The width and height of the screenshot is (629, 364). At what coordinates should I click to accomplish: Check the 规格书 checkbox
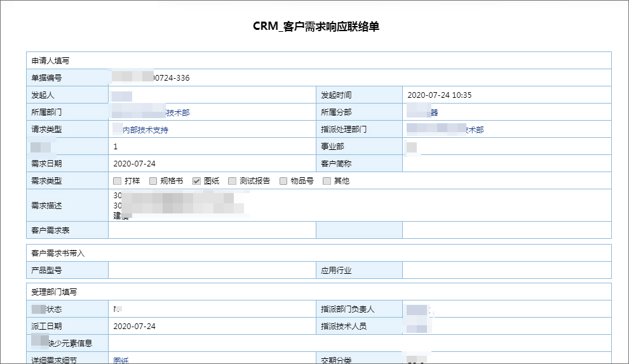coord(153,181)
